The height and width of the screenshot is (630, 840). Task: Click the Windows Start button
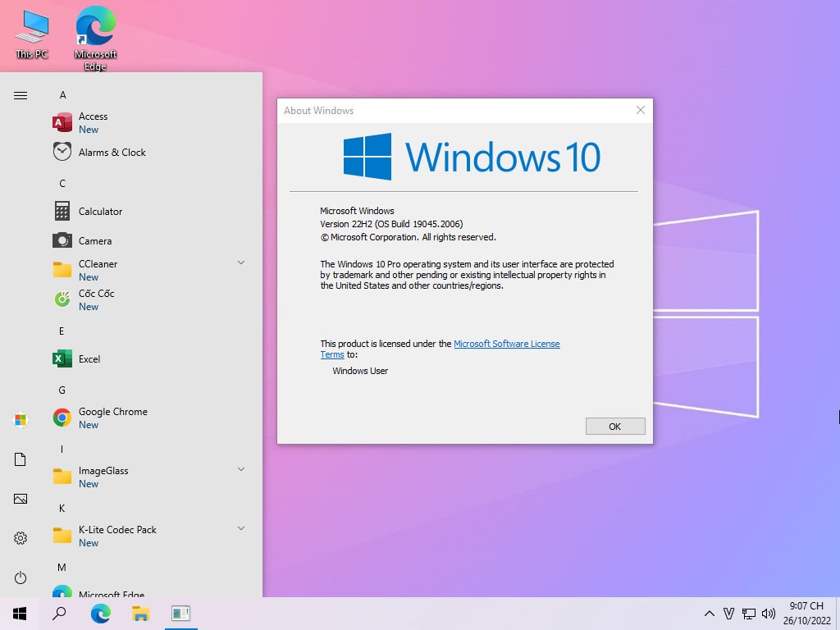(20, 614)
